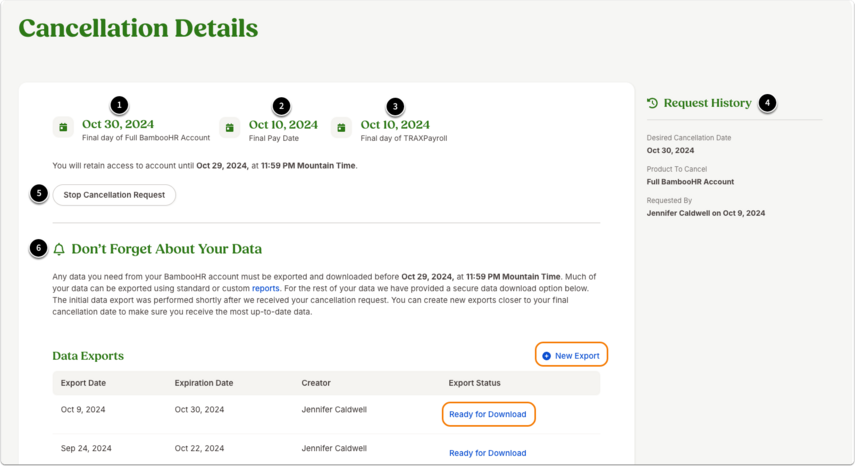Screen dimensions: 855x466
Task: Click the Requested By label
Action: point(669,201)
